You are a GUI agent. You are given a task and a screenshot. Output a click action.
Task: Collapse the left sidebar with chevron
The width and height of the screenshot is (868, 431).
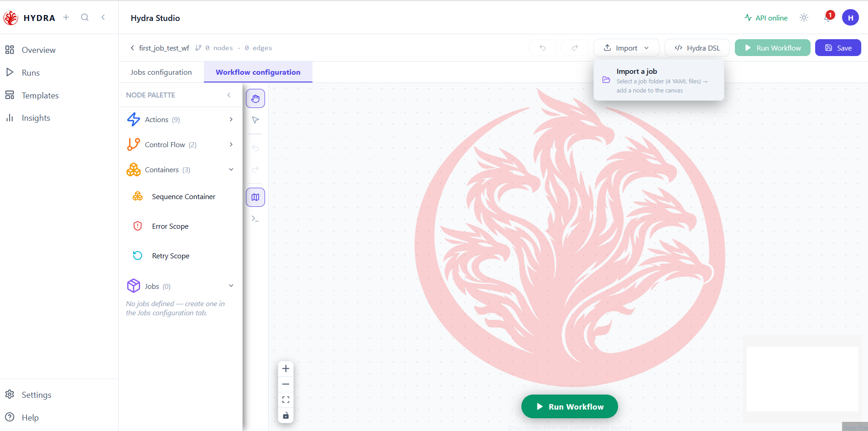[104, 17]
